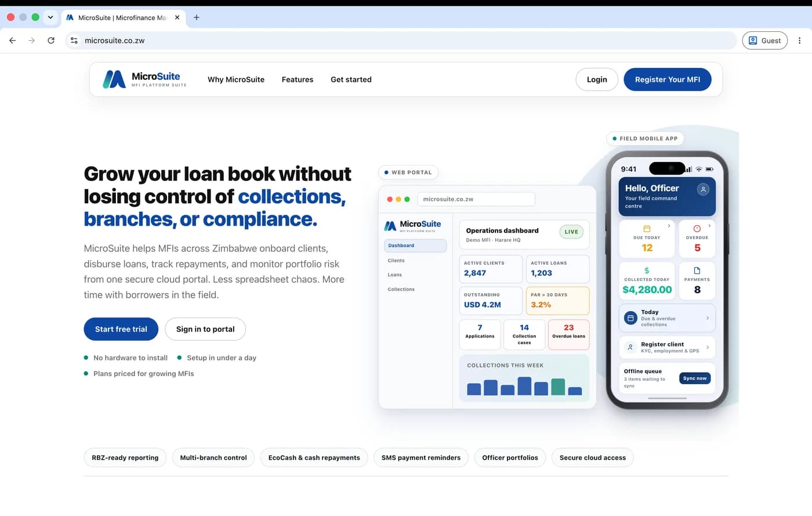
Task: Click the Login button
Action: click(597, 80)
